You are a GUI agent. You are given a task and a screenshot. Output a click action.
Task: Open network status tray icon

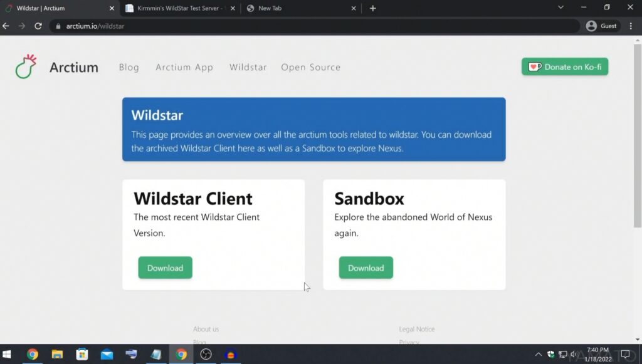(563, 354)
